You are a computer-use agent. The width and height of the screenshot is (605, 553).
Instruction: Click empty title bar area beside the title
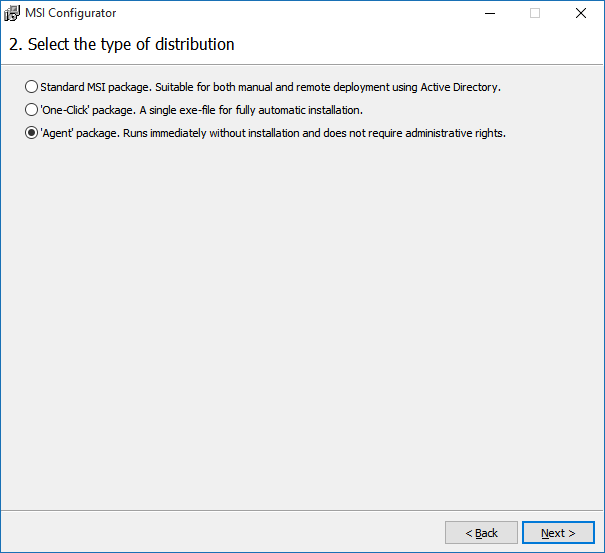[x=300, y=13]
